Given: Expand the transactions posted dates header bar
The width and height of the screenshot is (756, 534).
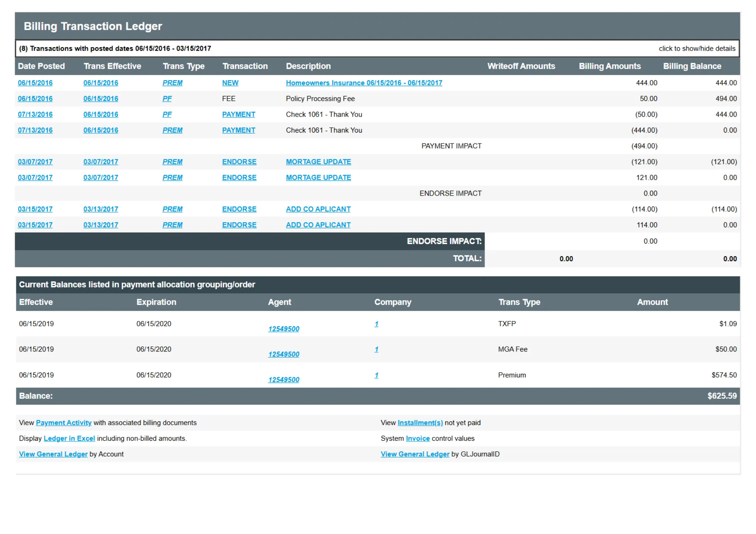Looking at the screenshot, I should pyautogui.click(x=115, y=49).
